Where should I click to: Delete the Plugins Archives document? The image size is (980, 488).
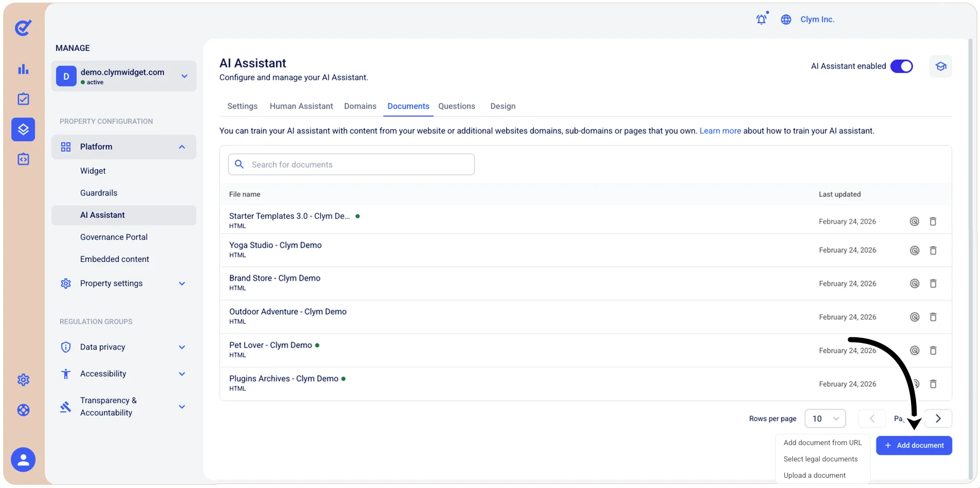coord(933,384)
